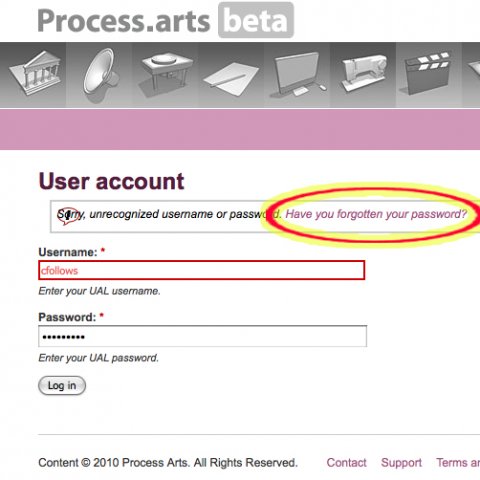The height and width of the screenshot is (480, 480).
Task: Click the beta badge in header
Action: 256,21
